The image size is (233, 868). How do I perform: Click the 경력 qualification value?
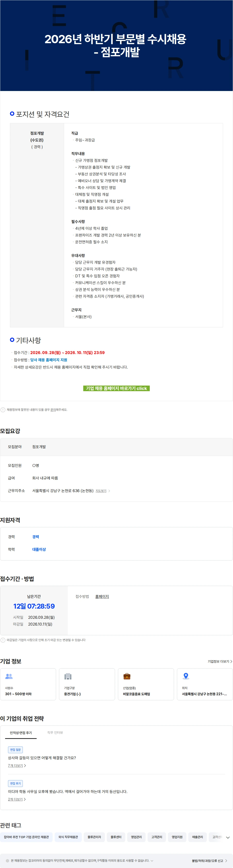[36, 537]
